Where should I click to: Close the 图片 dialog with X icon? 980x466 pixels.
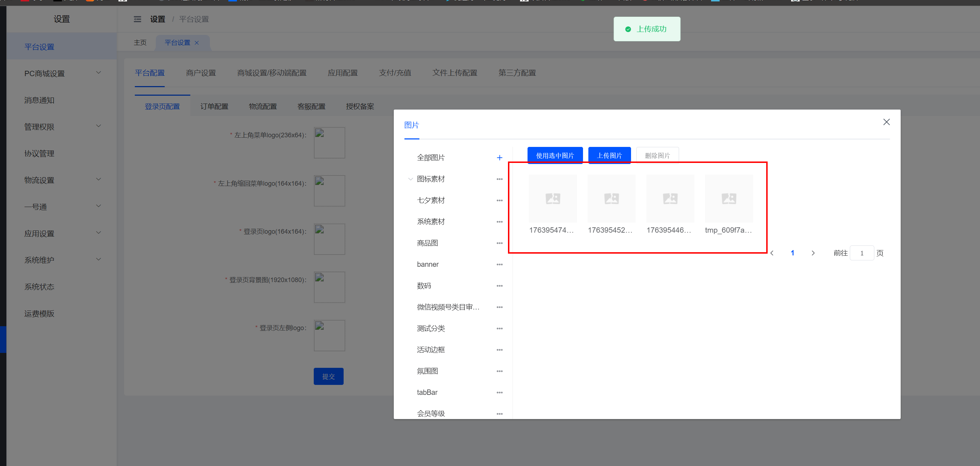[x=886, y=122]
